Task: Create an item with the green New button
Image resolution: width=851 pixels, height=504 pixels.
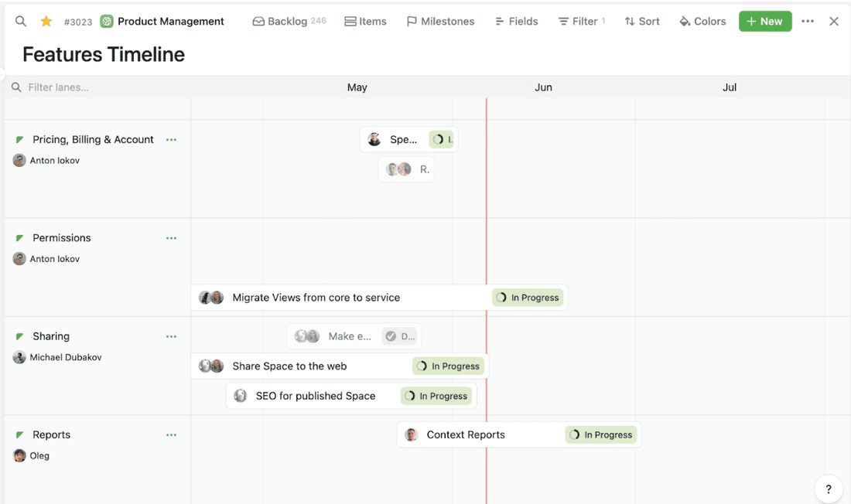Action: coord(765,21)
